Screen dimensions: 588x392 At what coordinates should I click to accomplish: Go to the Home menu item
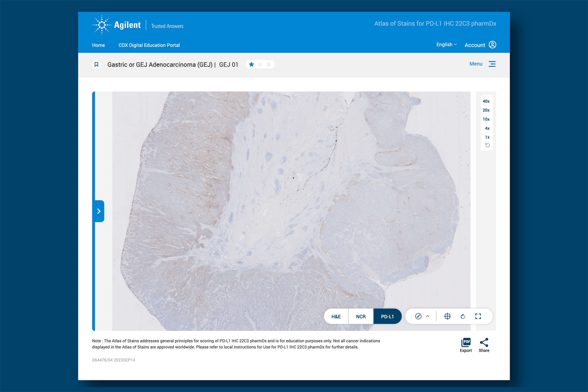(x=98, y=45)
